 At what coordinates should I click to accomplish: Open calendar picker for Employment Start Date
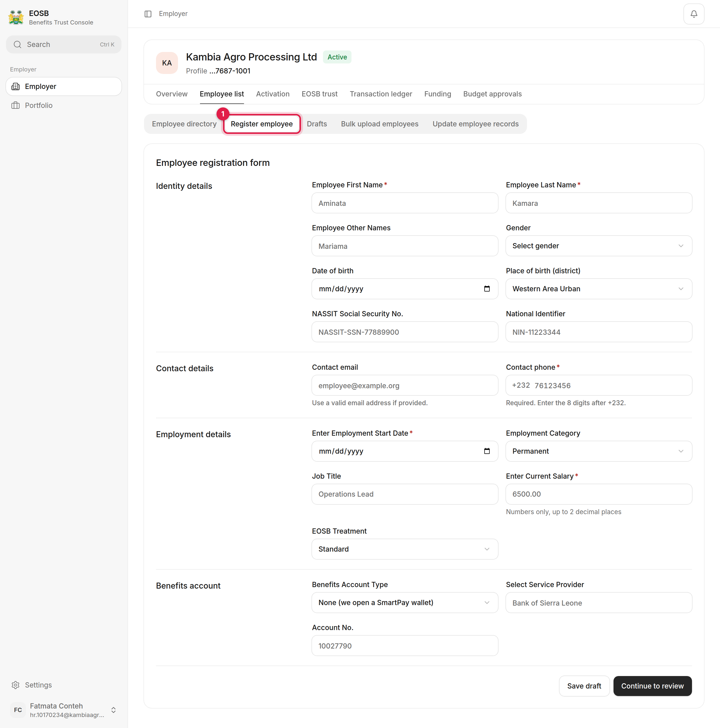click(x=486, y=451)
